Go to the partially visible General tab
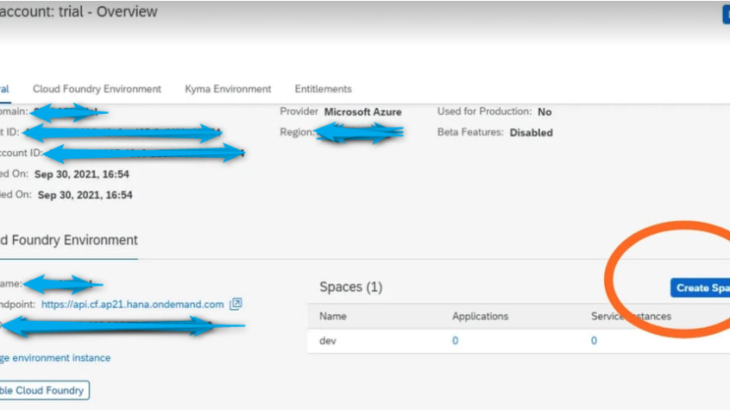The width and height of the screenshot is (730, 410). point(4,89)
